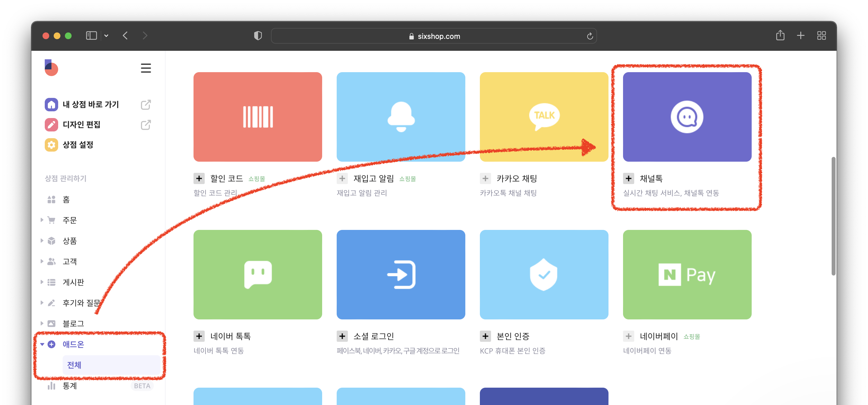The height and width of the screenshot is (405, 868).
Task: Click the plus button on 채널톡 card
Action: tap(628, 178)
